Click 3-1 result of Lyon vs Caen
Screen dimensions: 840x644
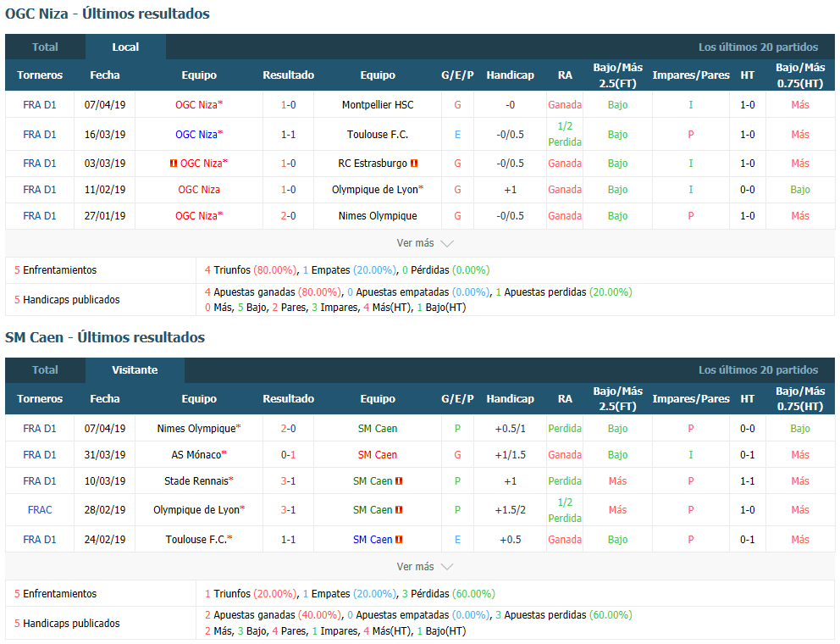[288, 510]
